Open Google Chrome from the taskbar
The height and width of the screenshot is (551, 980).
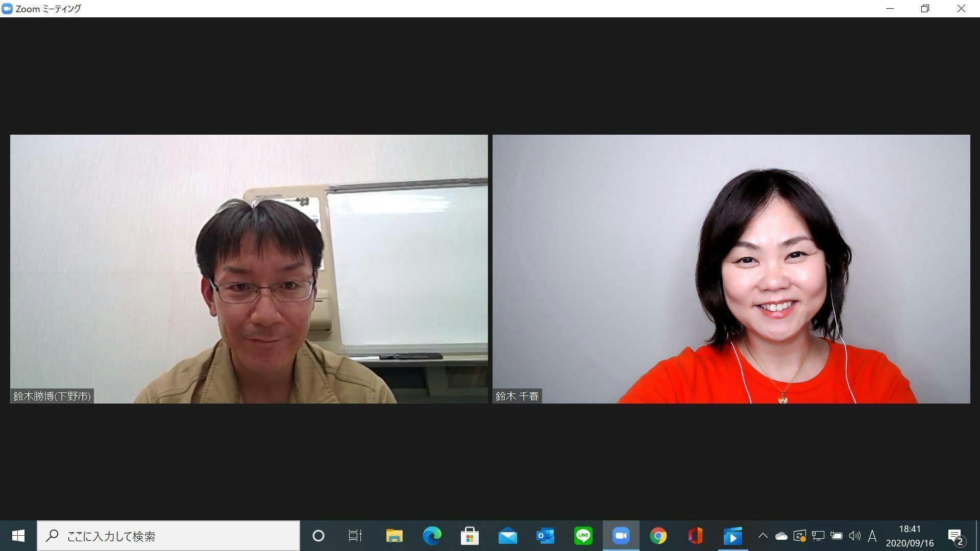click(x=658, y=536)
